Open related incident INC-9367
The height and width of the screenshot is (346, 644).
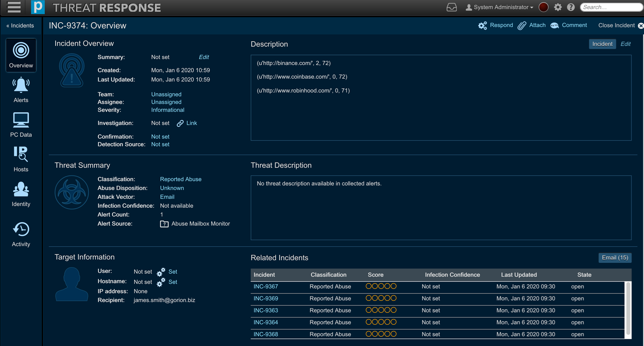(x=266, y=286)
